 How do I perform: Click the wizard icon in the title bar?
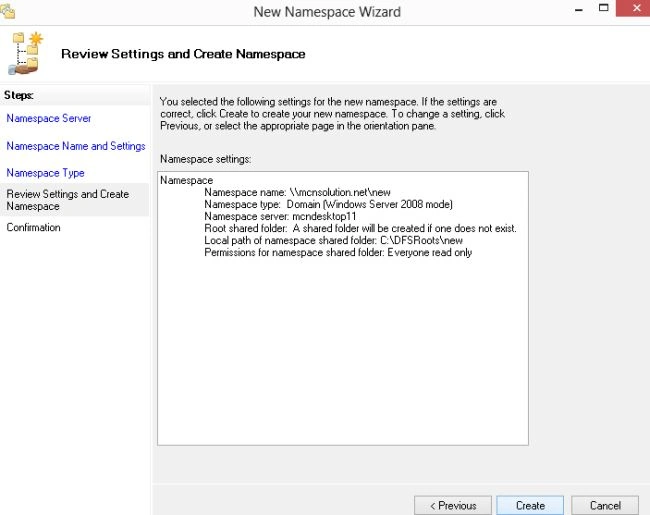(7, 11)
